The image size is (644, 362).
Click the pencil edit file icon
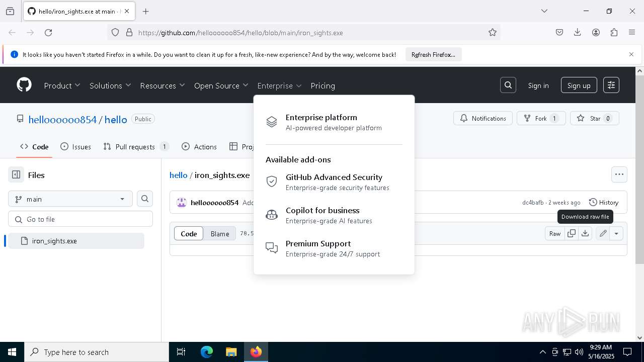(603, 233)
